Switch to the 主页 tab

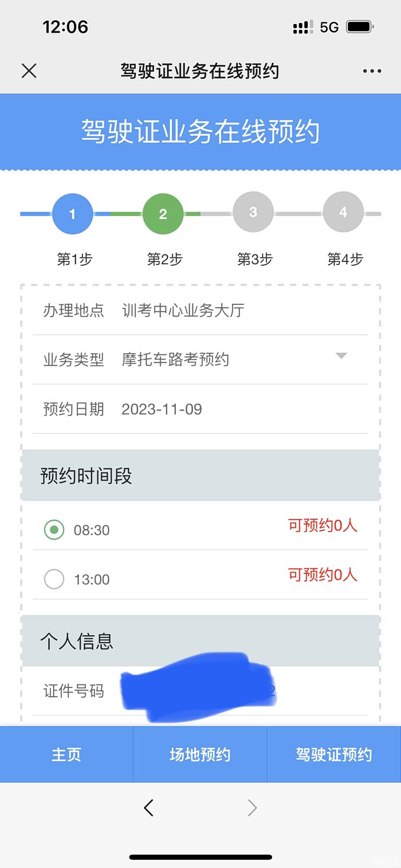pos(66,754)
